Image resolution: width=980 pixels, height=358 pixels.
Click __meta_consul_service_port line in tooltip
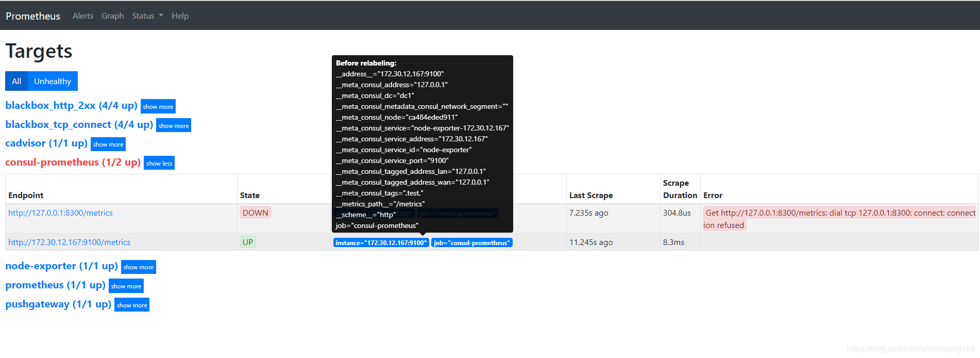(x=392, y=160)
